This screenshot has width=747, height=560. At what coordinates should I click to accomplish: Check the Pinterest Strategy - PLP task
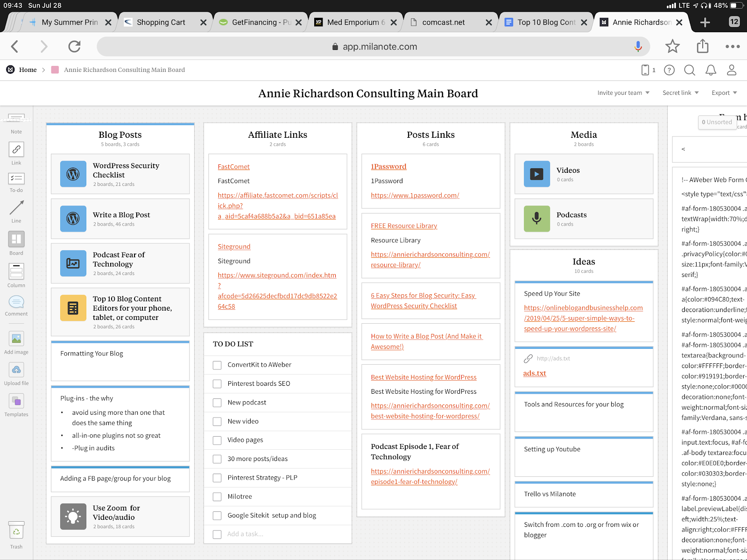click(x=217, y=478)
